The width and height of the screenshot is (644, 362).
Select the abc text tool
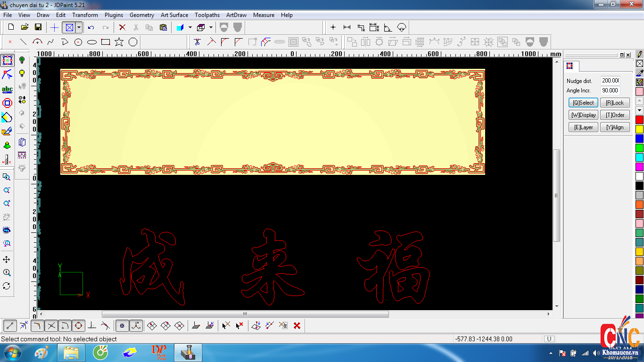click(7, 89)
